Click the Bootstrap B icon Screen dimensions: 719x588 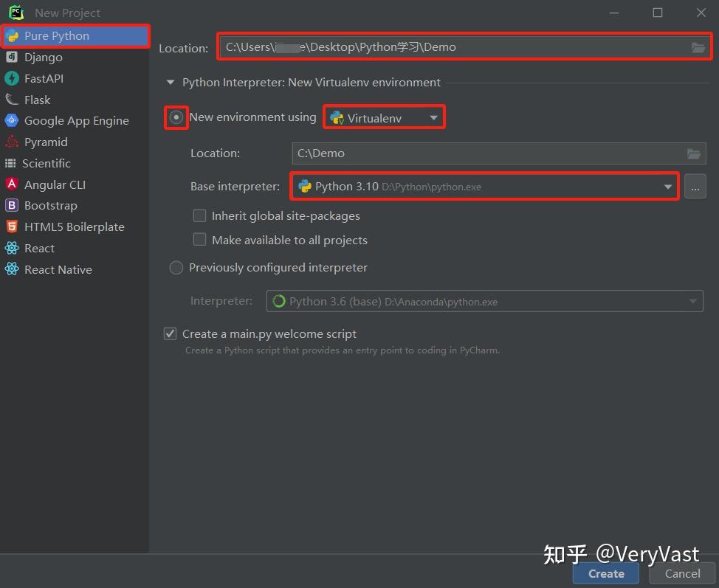click(x=12, y=205)
